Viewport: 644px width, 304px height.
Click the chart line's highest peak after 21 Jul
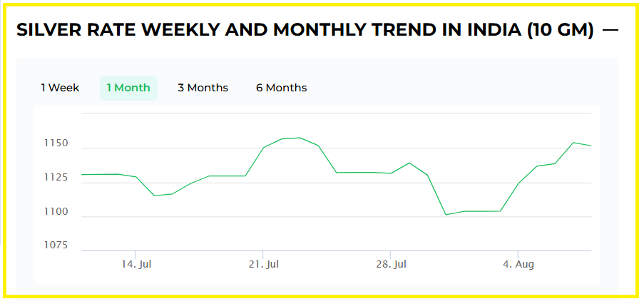tap(300, 138)
